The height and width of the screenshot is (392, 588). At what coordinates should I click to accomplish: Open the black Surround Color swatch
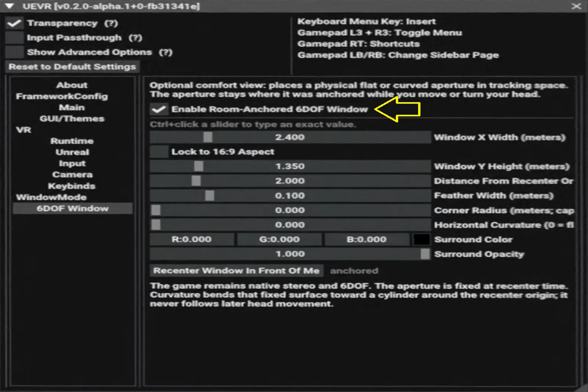(x=421, y=239)
